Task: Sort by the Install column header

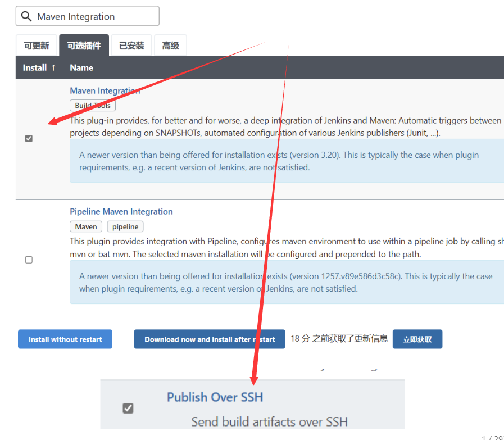Action: 39,68
